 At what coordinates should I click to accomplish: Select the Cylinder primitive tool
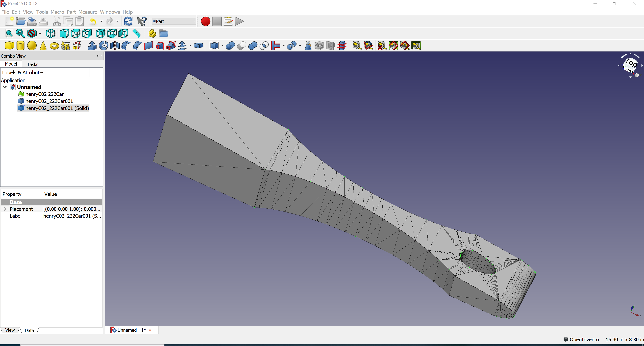20,45
